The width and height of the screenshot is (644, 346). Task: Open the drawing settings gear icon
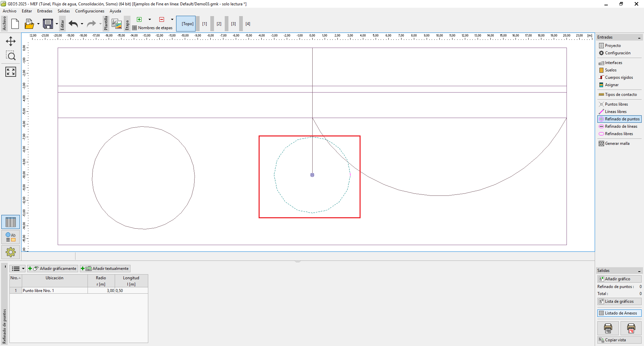pos(11,252)
